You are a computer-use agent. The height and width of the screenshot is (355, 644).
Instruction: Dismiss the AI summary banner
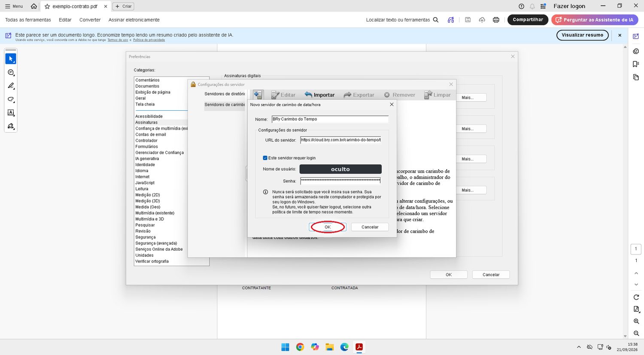coord(620,35)
